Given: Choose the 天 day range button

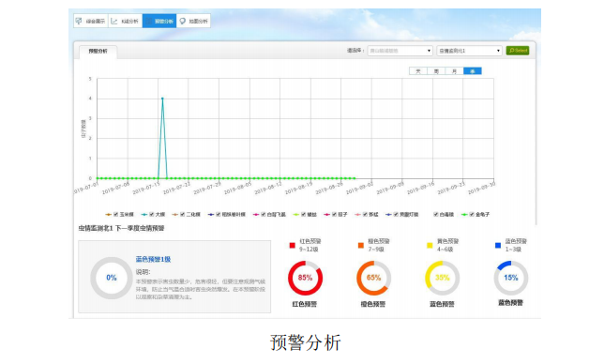Looking at the screenshot, I should (418, 71).
